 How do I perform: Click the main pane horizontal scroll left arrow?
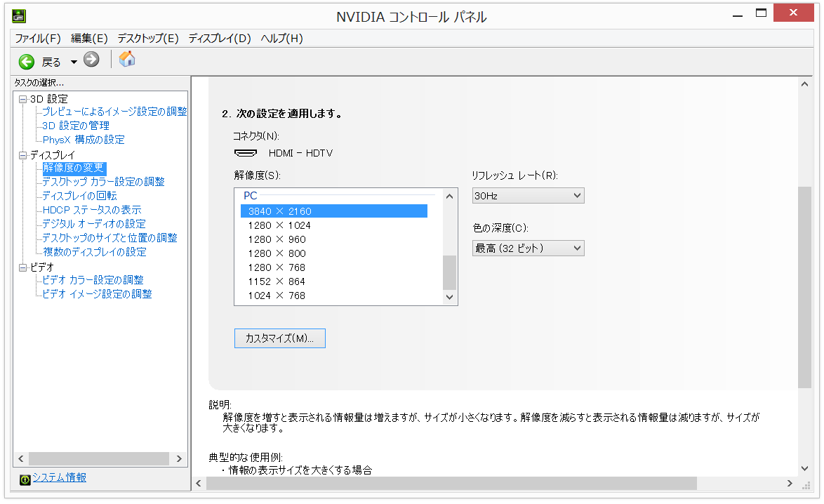pyautogui.click(x=199, y=484)
